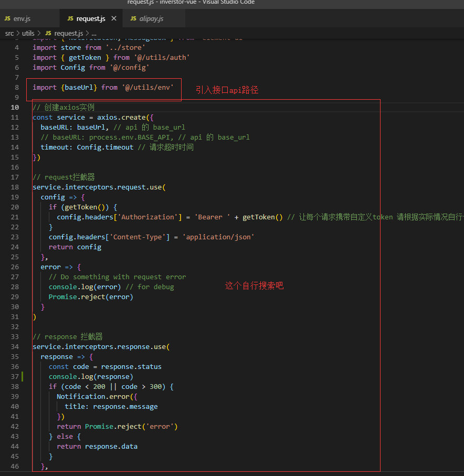Click 'console.log(error)' on line 28
The width and height of the screenshot is (464, 476).
pos(85,287)
